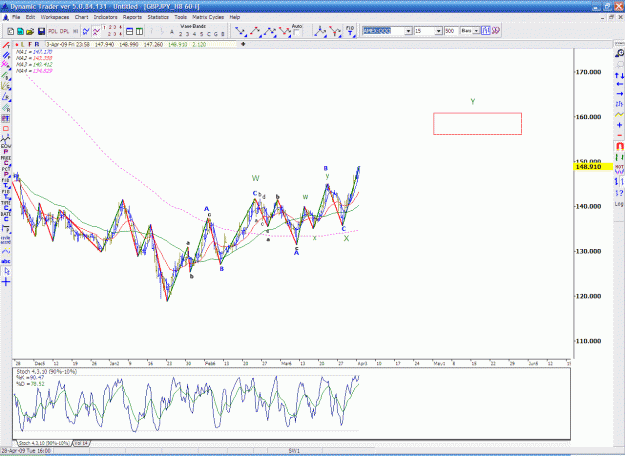Viewport: 625px width, 456px height.
Task: Open the Matrix Cycles menu
Action: (208, 17)
